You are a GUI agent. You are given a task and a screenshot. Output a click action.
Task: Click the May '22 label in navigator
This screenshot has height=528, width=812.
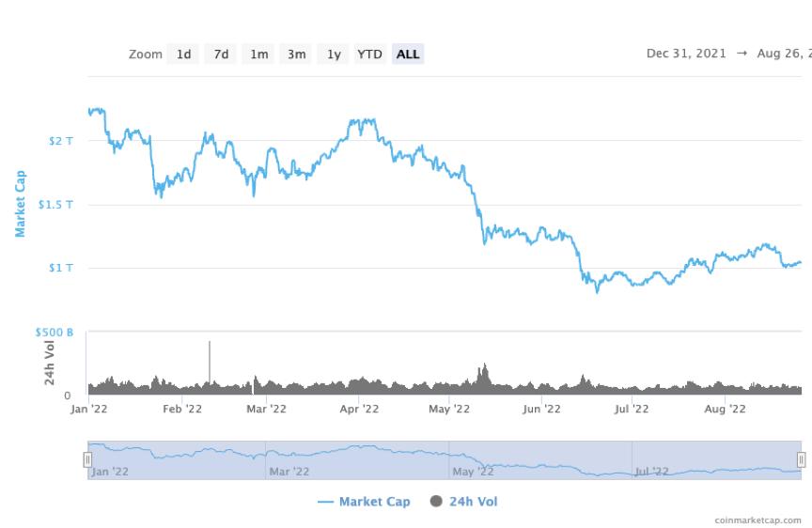point(473,472)
